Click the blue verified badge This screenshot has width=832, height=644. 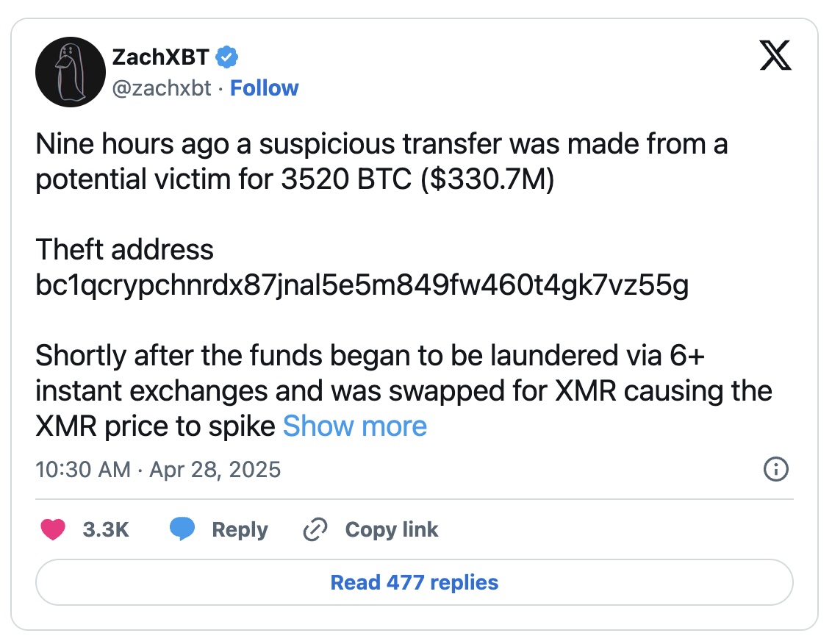(x=226, y=57)
